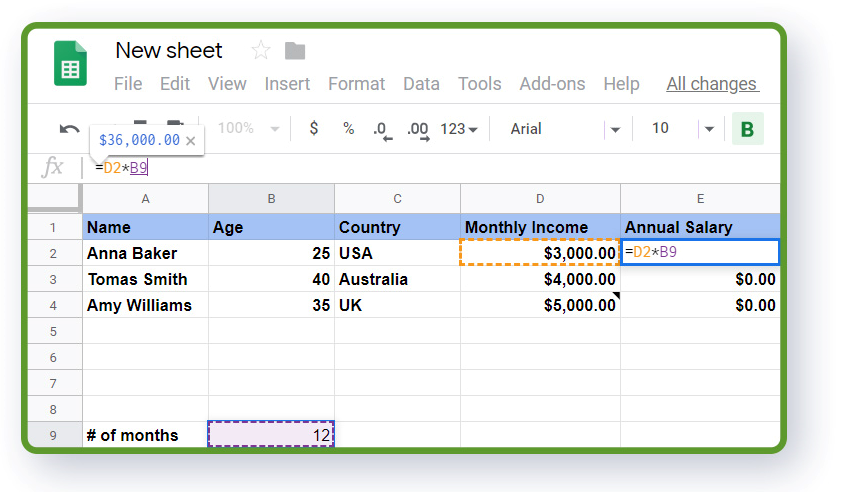The height and width of the screenshot is (492, 851).
Task: Open the Format menu
Action: coord(356,84)
